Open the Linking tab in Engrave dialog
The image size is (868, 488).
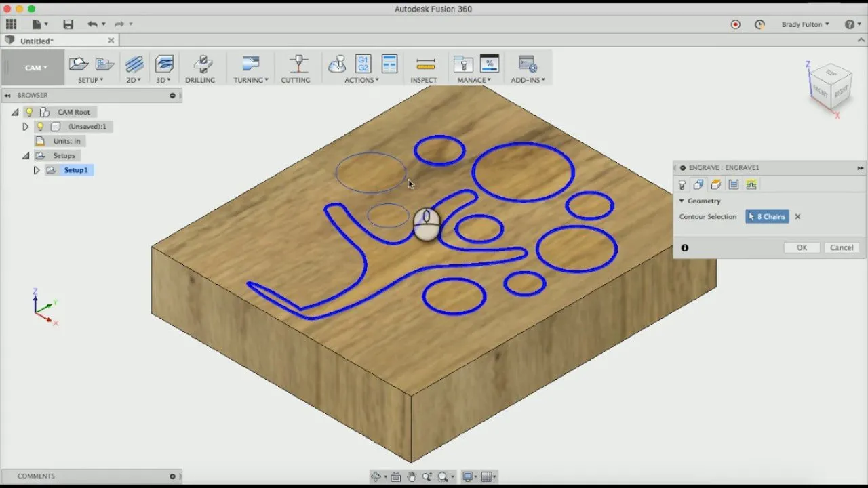(751, 185)
